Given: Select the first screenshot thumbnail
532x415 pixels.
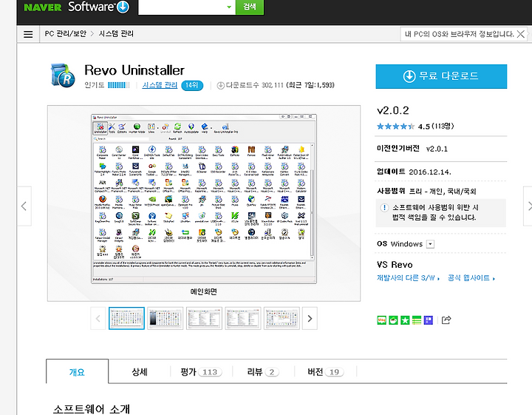Looking at the screenshot, I should pyautogui.click(x=126, y=318).
